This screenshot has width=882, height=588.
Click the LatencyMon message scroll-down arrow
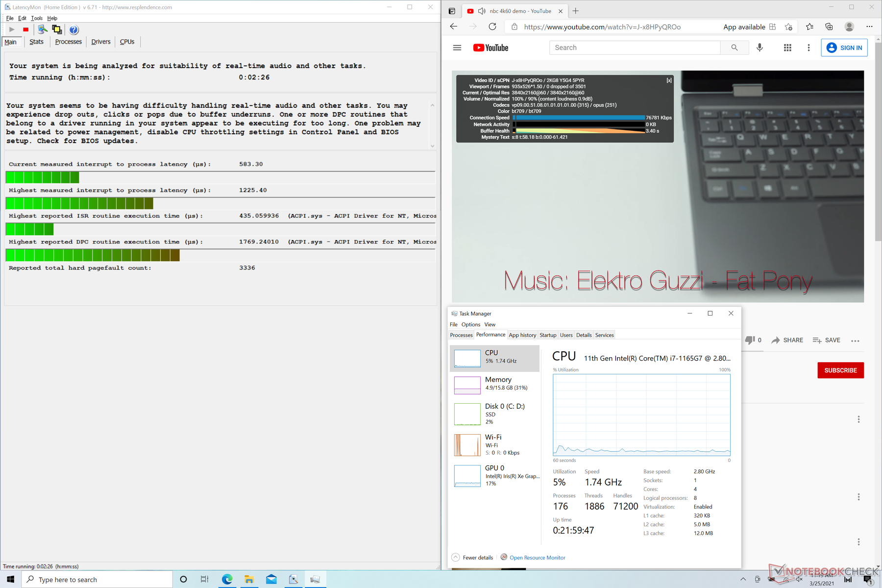point(432,146)
